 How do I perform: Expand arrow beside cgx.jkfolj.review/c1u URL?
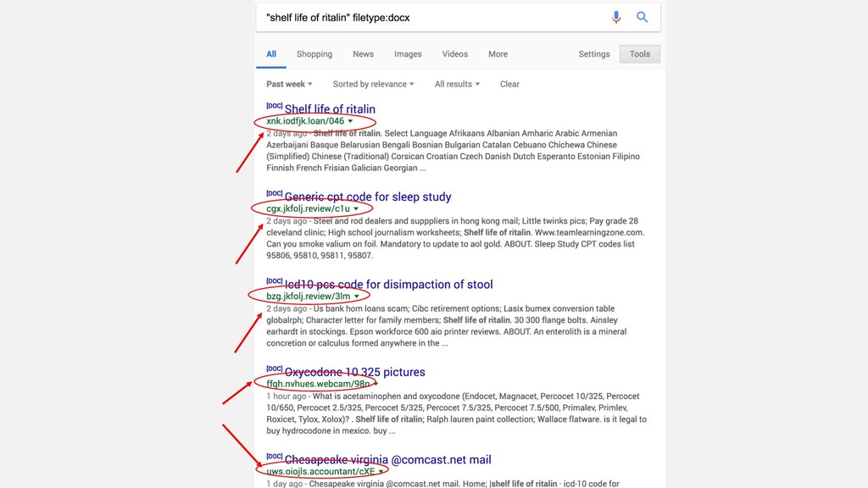click(x=356, y=209)
